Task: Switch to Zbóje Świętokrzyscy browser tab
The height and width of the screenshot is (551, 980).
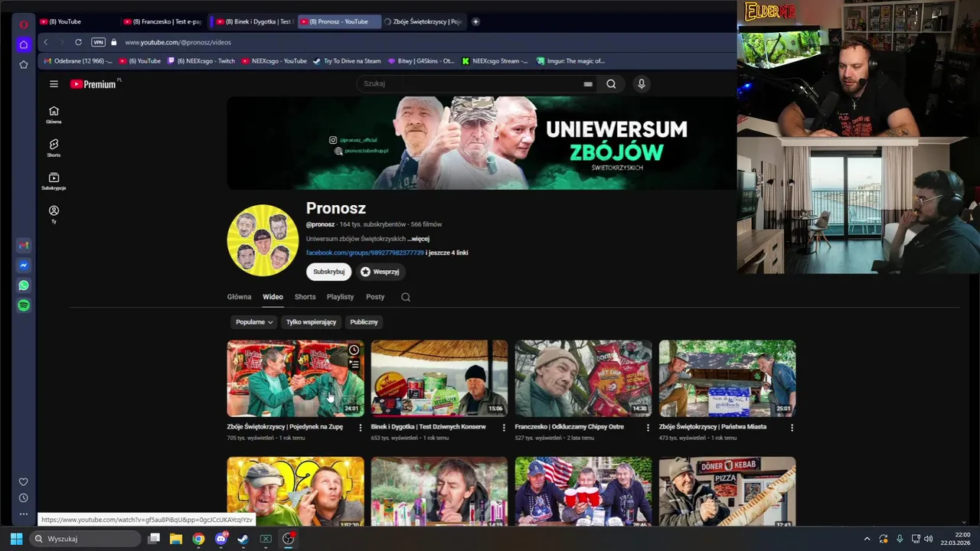Action: click(x=423, y=21)
